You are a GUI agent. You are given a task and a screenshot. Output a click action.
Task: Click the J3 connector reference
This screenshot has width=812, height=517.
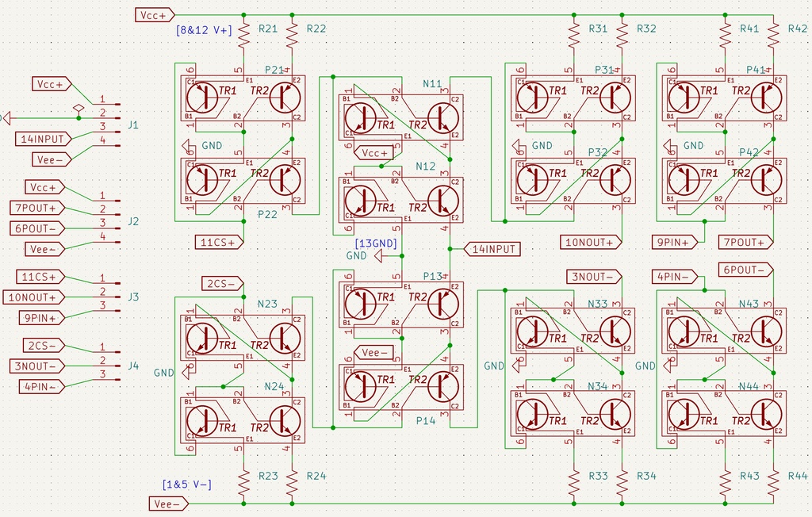tap(133, 297)
